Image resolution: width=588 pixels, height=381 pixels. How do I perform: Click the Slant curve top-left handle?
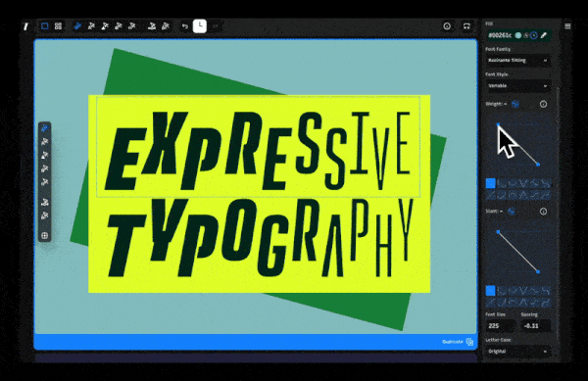[x=498, y=232]
